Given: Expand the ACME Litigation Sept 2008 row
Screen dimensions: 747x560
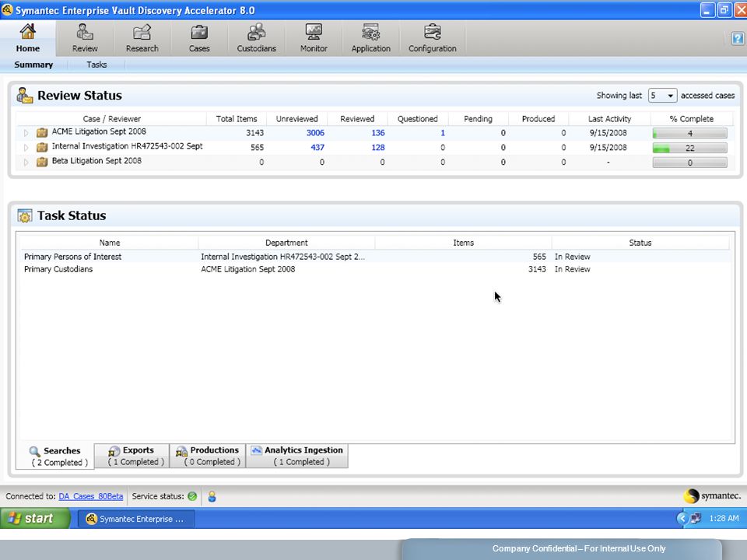Looking at the screenshot, I should 26,133.
